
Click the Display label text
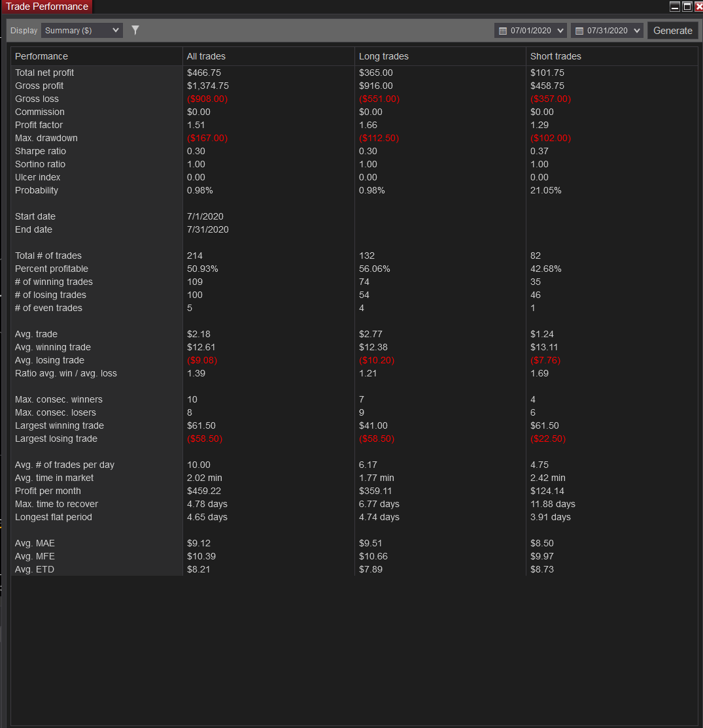(x=24, y=31)
